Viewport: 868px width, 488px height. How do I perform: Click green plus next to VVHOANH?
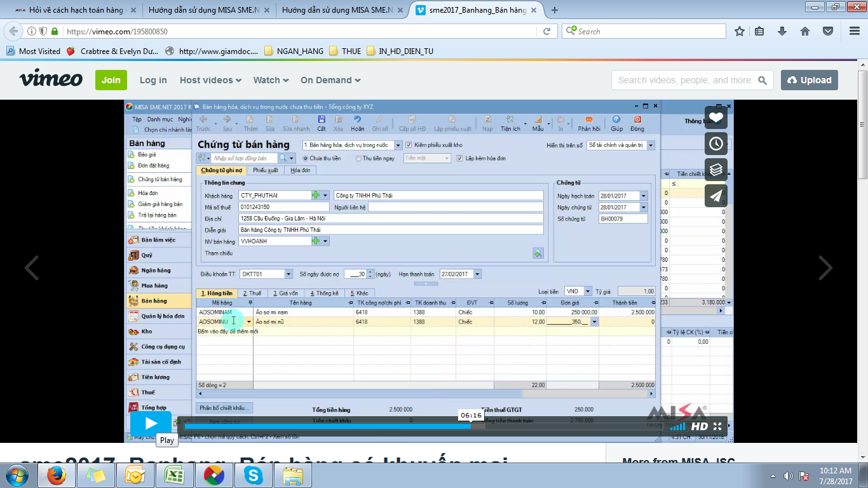[x=316, y=241]
